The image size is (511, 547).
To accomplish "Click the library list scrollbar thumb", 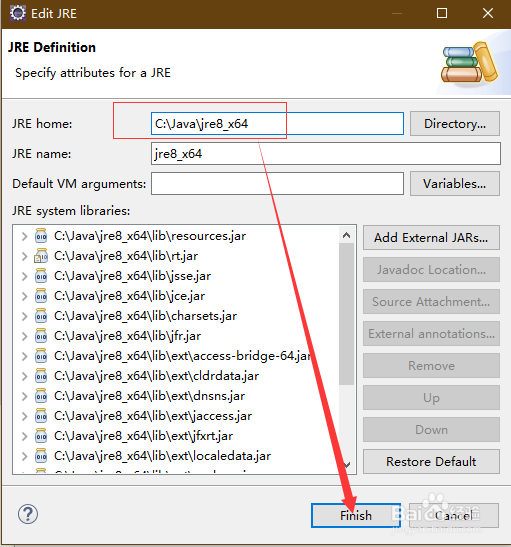I will (x=346, y=314).
